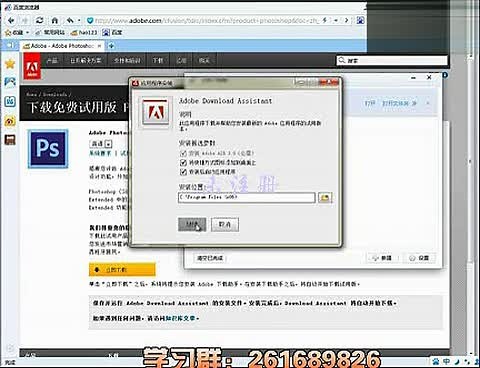
Task: Click the yellow download now button
Action: [x=122, y=270]
